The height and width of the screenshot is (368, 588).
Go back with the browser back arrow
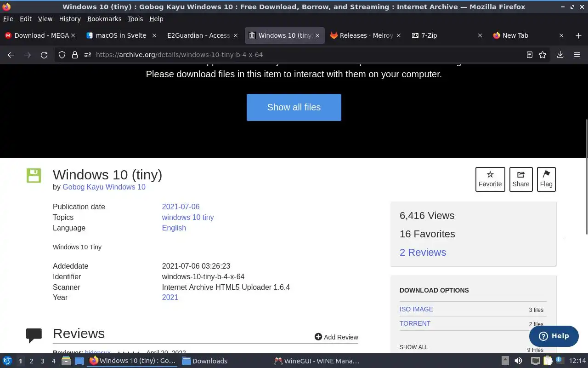click(11, 55)
